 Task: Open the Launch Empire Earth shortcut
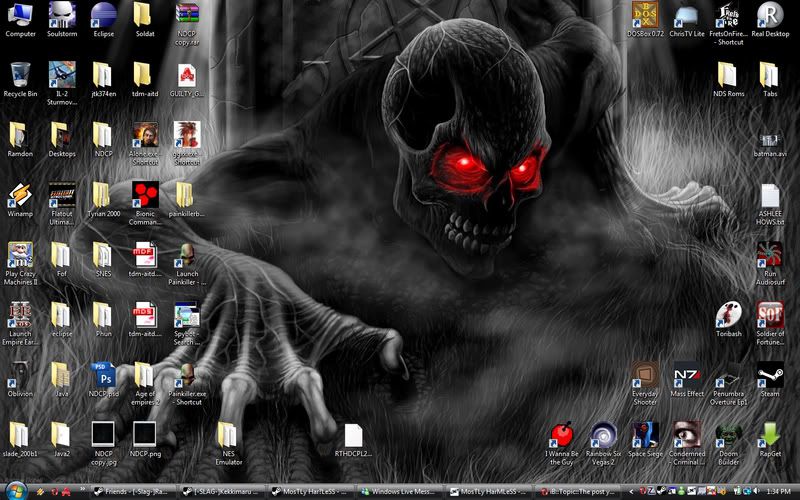tap(20, 324)
